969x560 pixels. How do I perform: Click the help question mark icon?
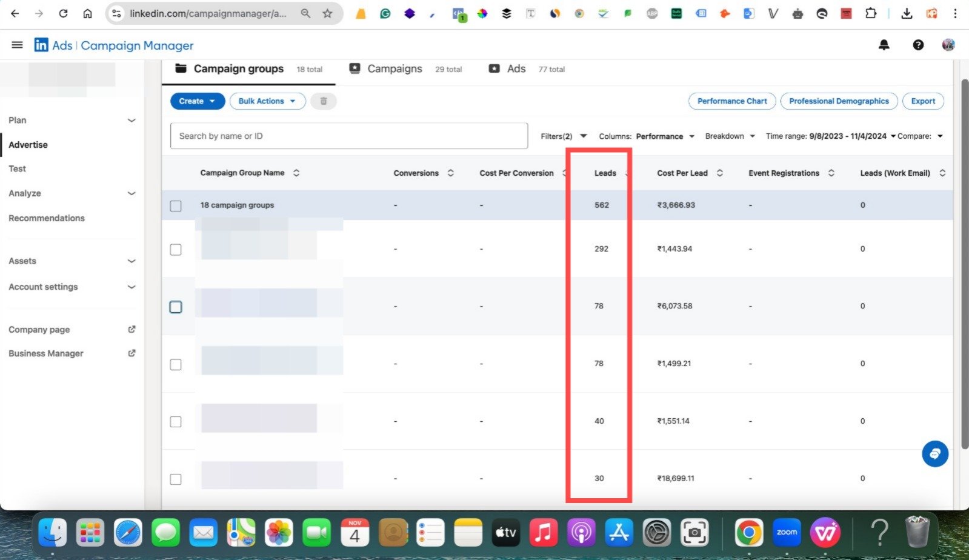click(917, 45)
